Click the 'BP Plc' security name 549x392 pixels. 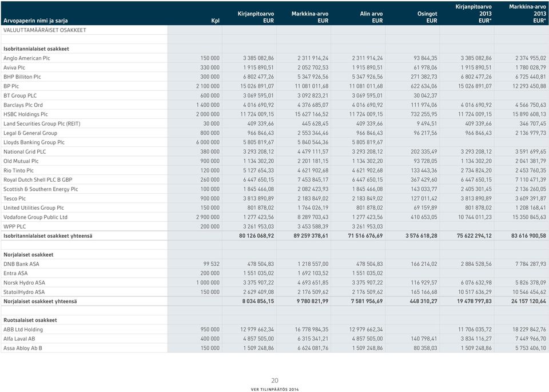point(11,86)
